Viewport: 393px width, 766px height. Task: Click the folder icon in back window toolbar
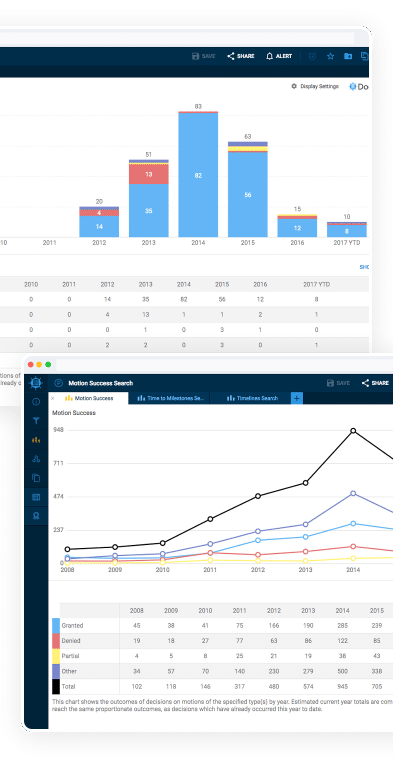point(348,56)
